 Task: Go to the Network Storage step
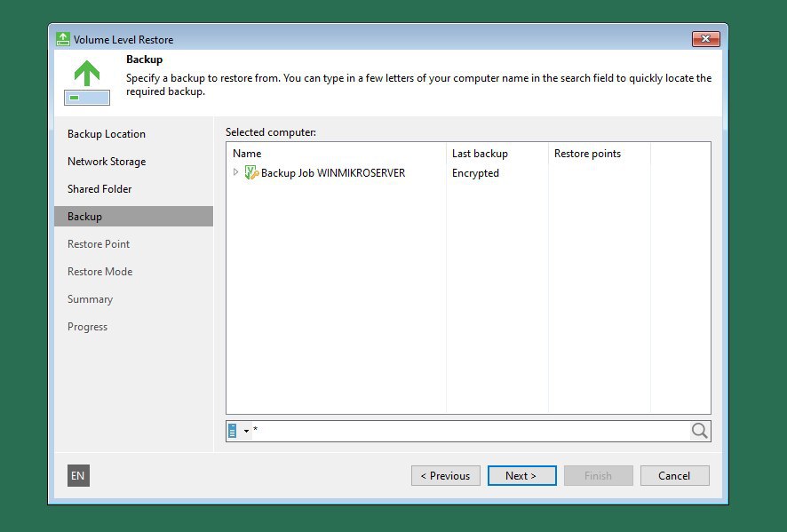click(107, 162)
